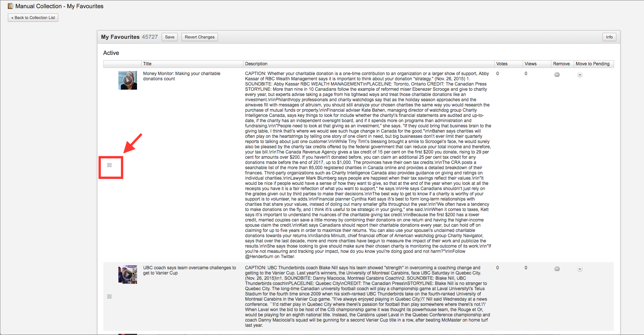The width and height of the screenshot is (644, 335).
Task: Click the Title column header
Action: tap(192, 64)
